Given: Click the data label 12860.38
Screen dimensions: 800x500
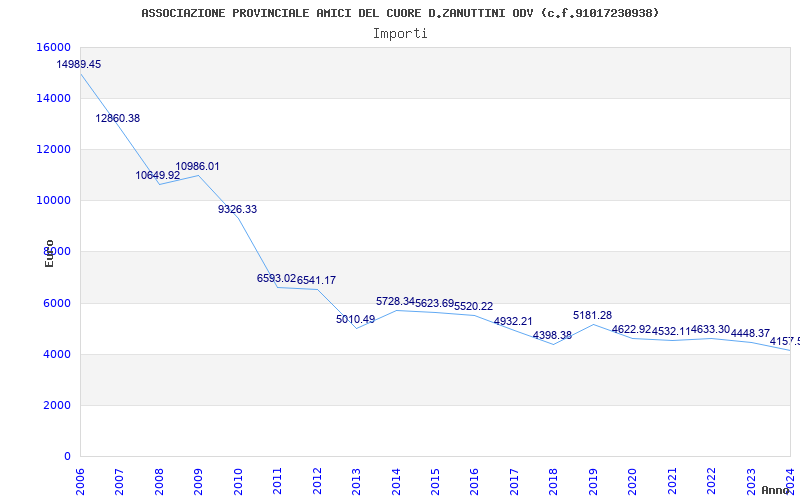Looking at the screenshot, I should (118, 118).
